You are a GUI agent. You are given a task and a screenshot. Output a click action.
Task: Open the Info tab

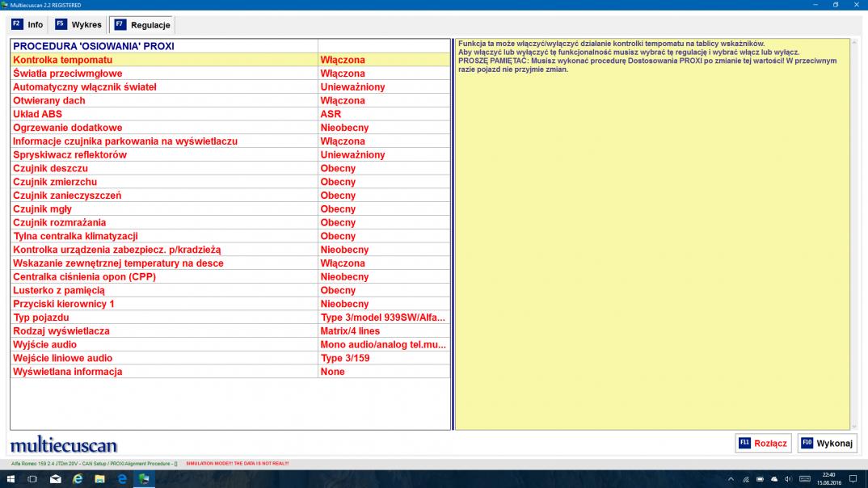click(27, 25)
